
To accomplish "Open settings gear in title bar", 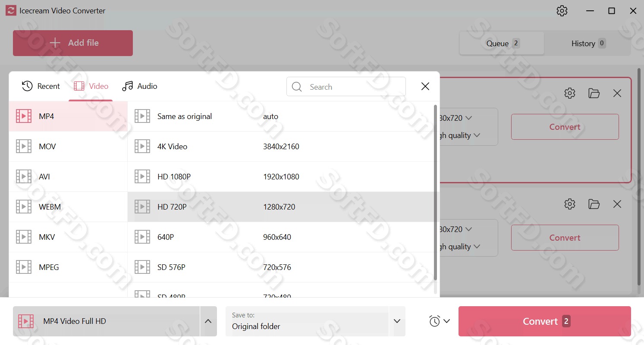I will (562, 11).
